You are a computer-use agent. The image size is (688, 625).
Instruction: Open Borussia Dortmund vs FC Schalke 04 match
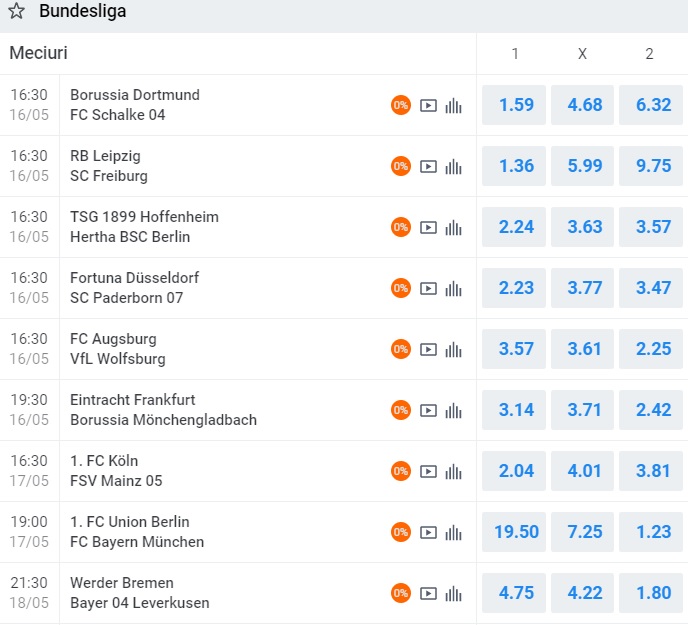(x=135, y=105)
